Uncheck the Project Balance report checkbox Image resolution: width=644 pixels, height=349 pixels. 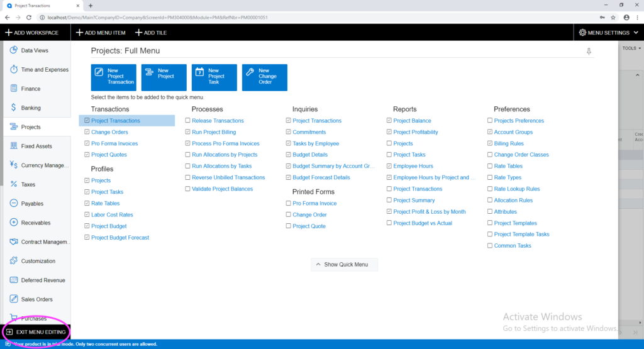pos(389,120)
